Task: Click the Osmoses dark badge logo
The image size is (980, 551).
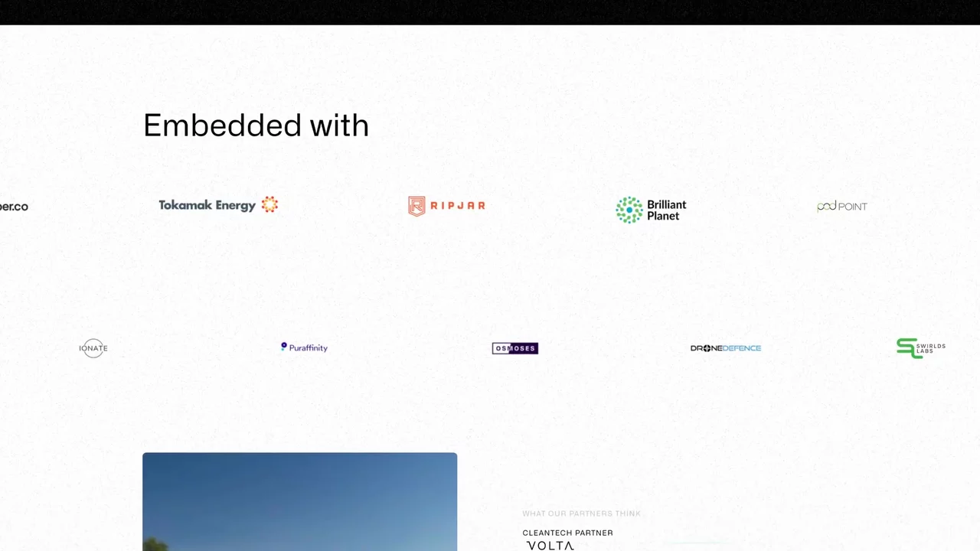Action: point(515,348)
